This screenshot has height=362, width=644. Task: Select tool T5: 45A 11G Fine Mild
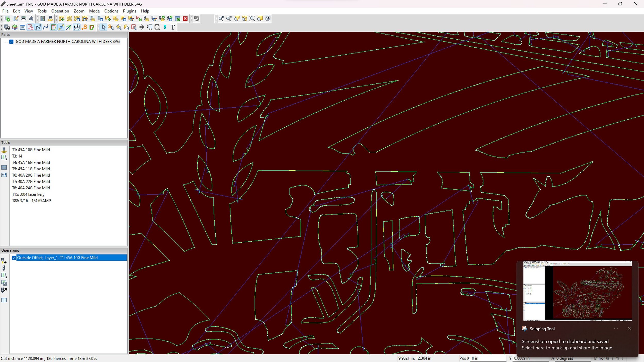31,169
